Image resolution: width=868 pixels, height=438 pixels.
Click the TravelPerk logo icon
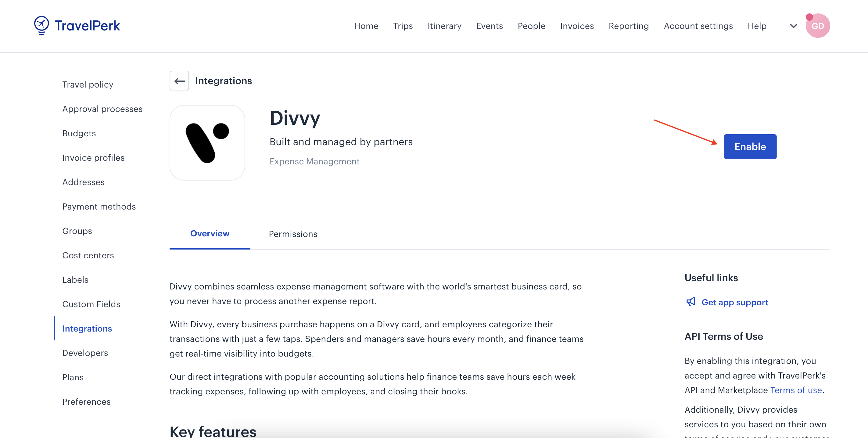(41, 25)
